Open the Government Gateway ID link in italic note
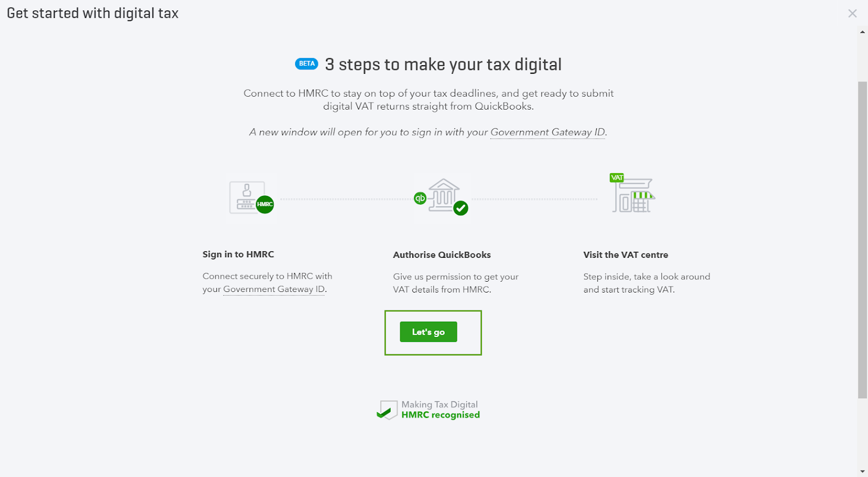 (x=547, y=132)
